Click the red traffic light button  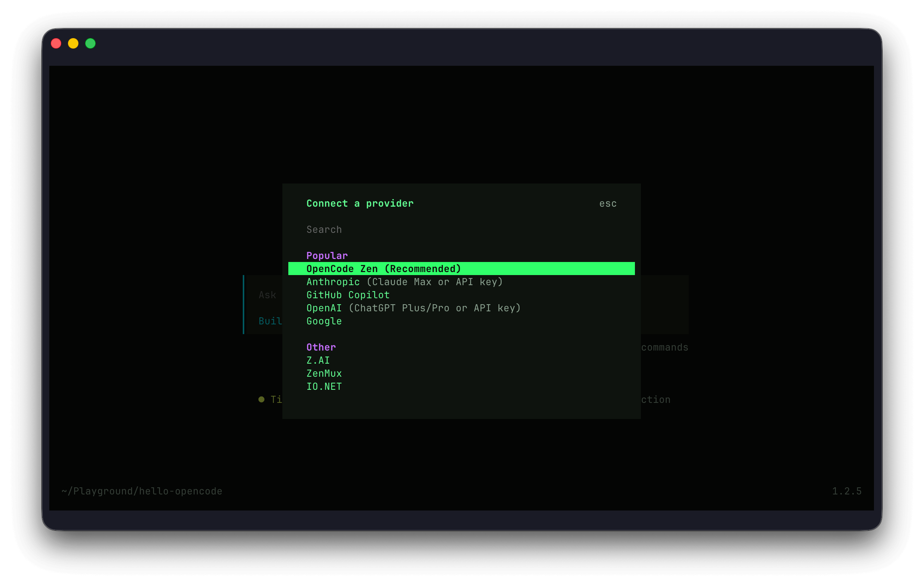click(x=56, y=43)
